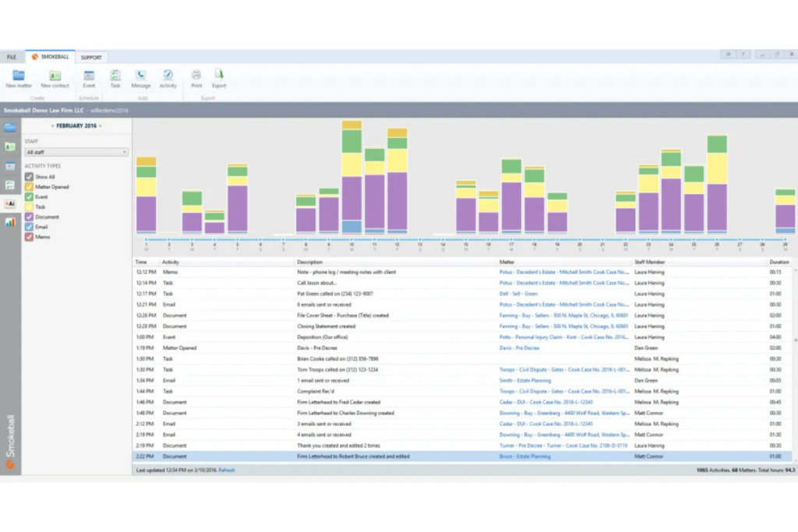Open the reports bar-chart sidebar icon
The height and width of the screenshot is (532, 798).
pos(10,222)
